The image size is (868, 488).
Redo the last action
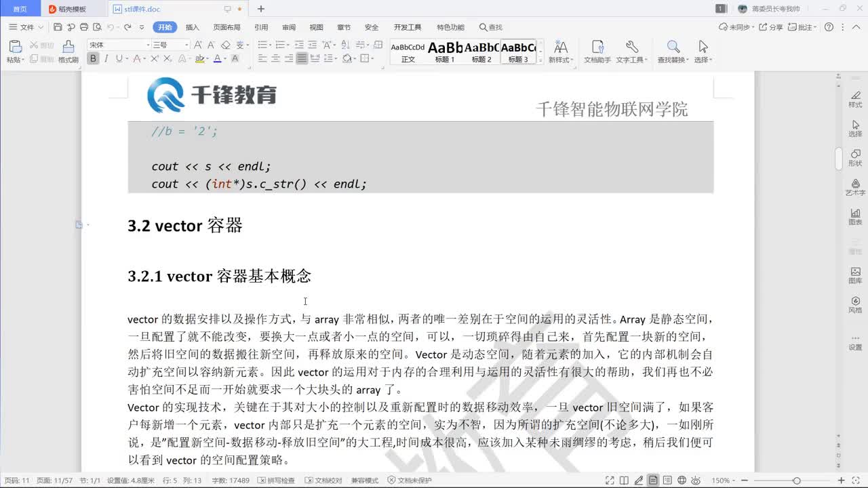pyautogui.click(x=127, y=27)
